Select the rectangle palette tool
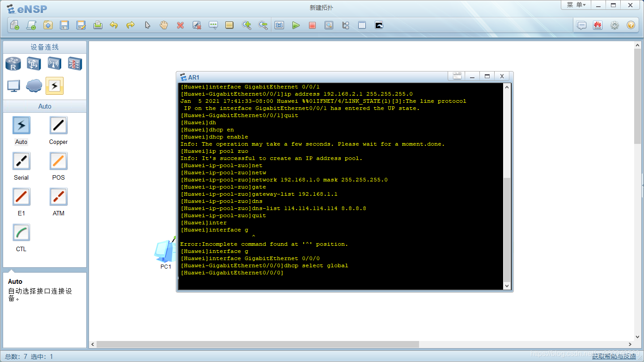Screen dimensions: 644x362 (x=229, y=25)
